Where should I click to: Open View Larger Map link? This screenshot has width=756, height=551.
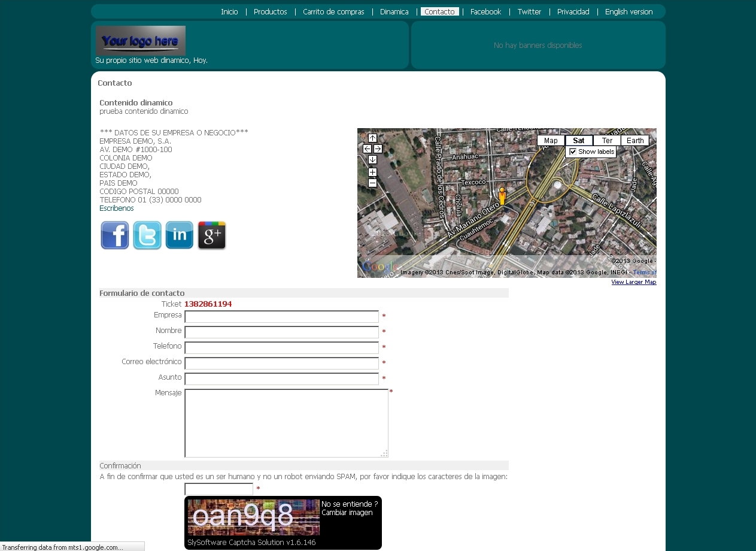click(x=634, y=282)
